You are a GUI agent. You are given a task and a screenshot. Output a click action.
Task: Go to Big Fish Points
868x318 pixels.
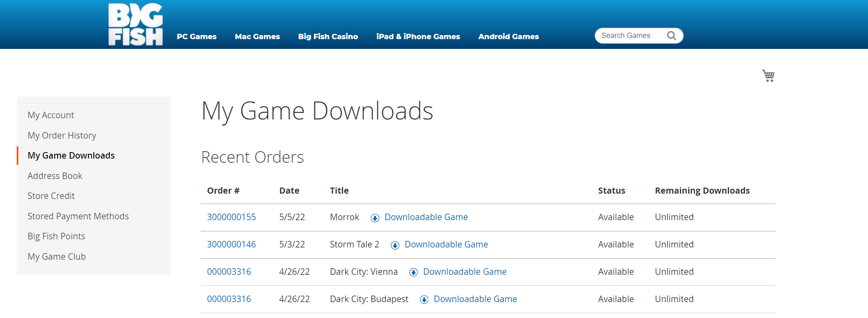pos(56,236)
